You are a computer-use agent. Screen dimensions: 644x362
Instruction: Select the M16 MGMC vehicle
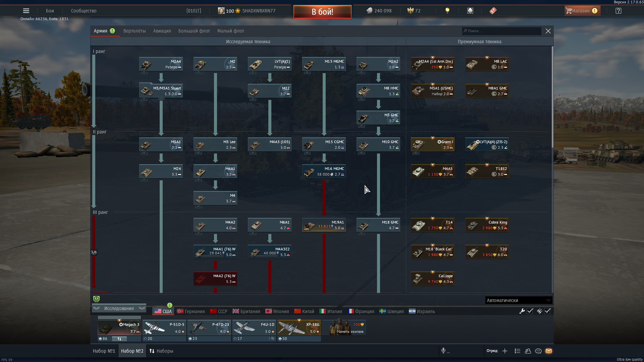point(324,171)
